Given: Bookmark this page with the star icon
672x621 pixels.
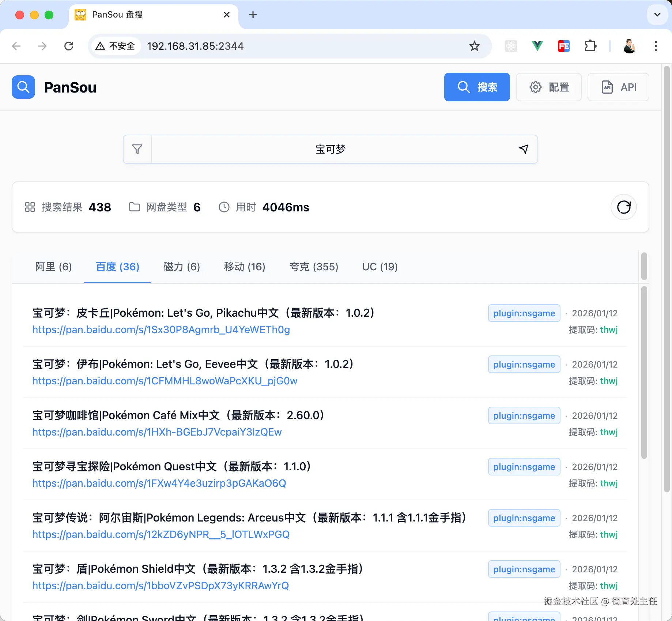Looking at the screenshot, I should 475,46.
